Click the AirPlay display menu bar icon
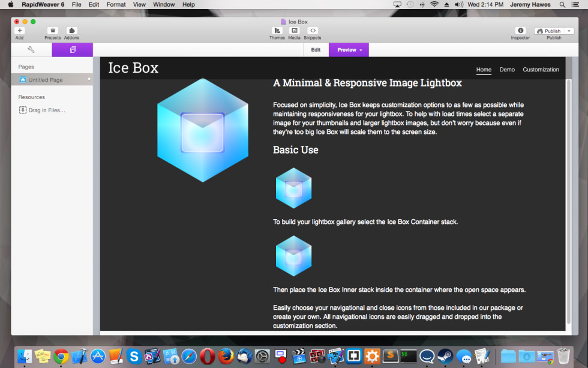 tap(397, 4)
